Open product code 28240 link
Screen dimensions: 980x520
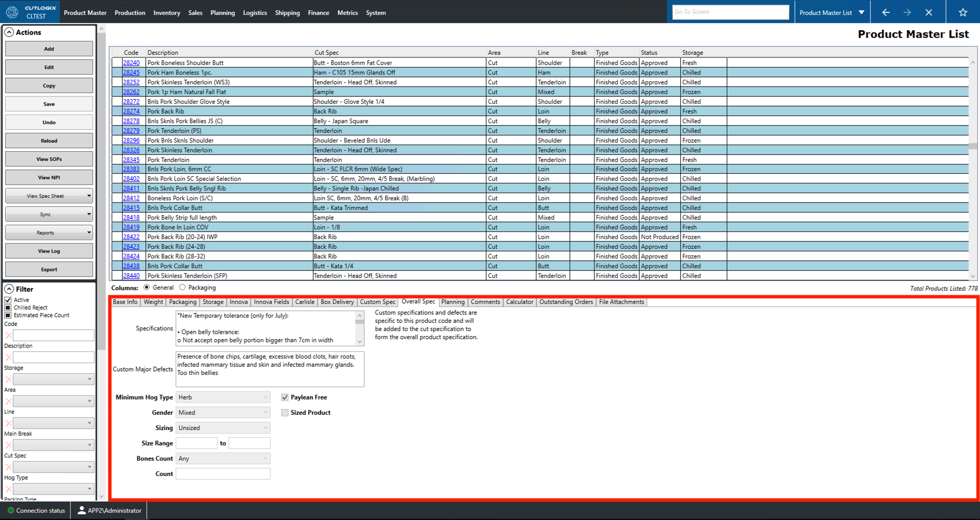[x=131, y=62]
